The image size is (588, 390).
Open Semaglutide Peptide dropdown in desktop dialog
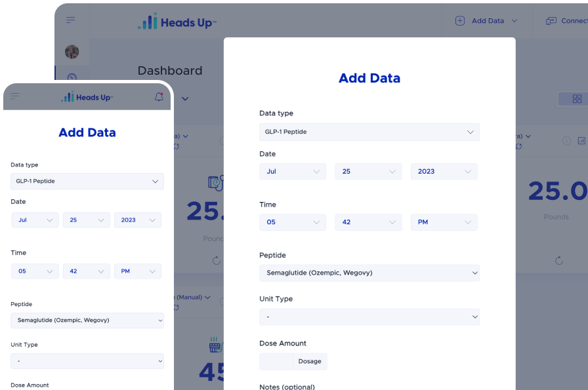pos(369,273)
